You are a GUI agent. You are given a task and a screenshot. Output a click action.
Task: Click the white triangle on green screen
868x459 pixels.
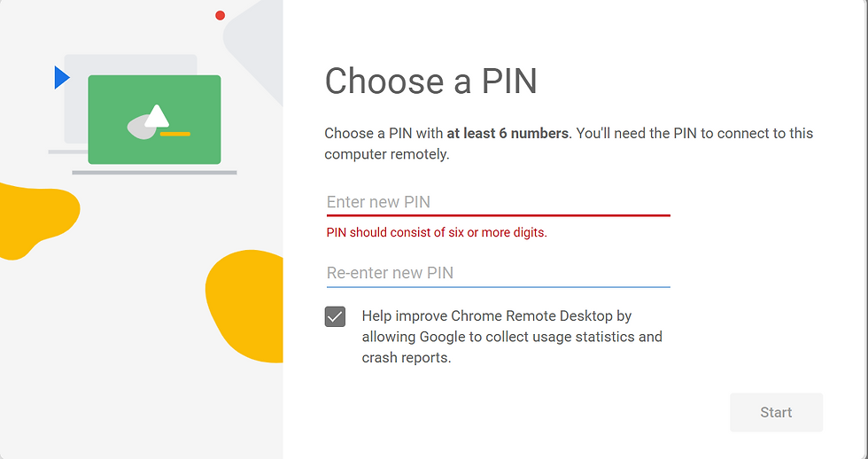158,116
